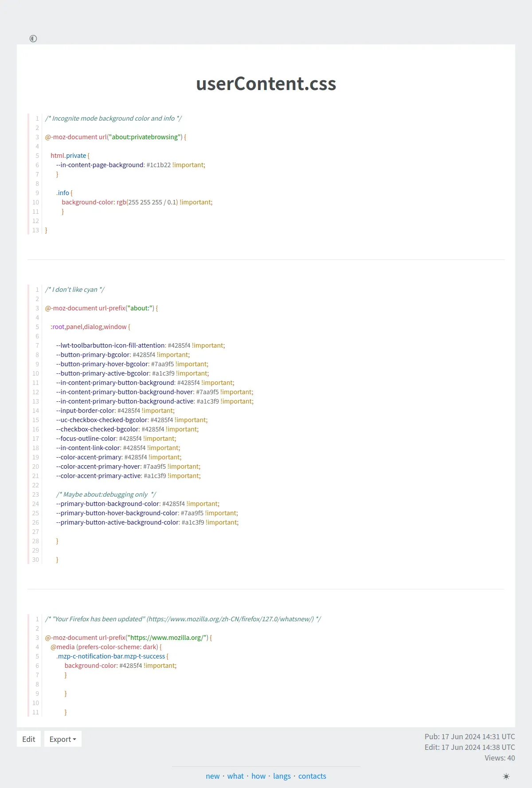
Task: Click the "I don't like cyan" comment
Action: tap(75, 290)
